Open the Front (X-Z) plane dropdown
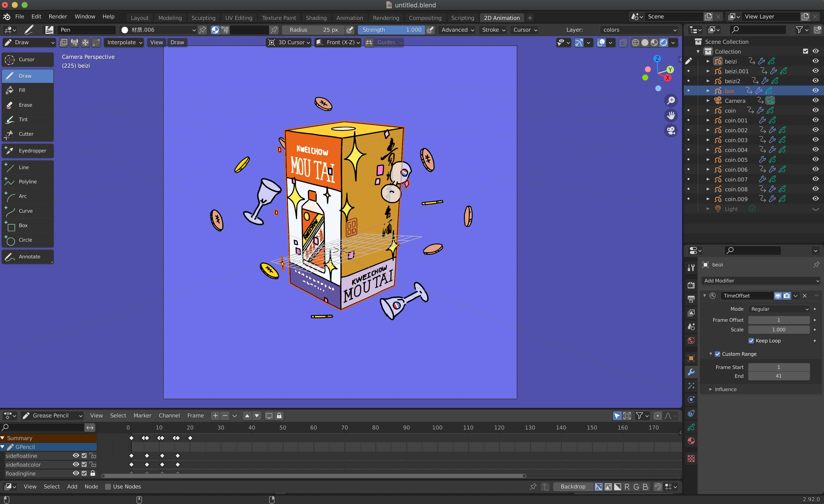Screen dimensions: 824x504 pos(338,43)
